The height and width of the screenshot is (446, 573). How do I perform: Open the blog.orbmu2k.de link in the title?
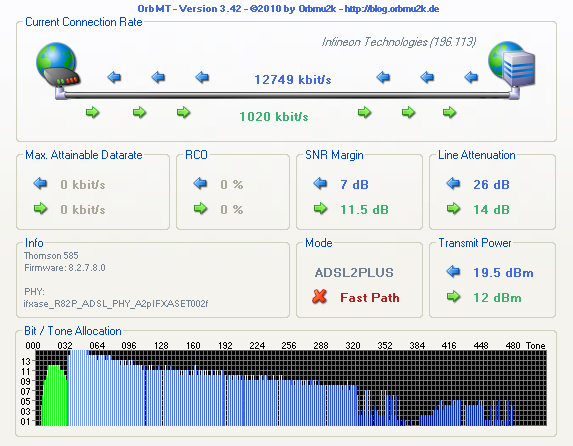(392, 9)
